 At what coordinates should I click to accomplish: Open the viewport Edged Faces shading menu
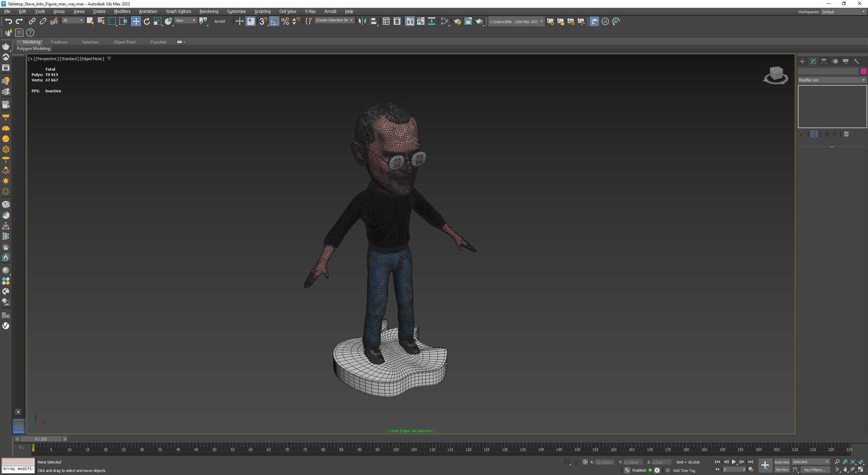(x=92, y=59)
